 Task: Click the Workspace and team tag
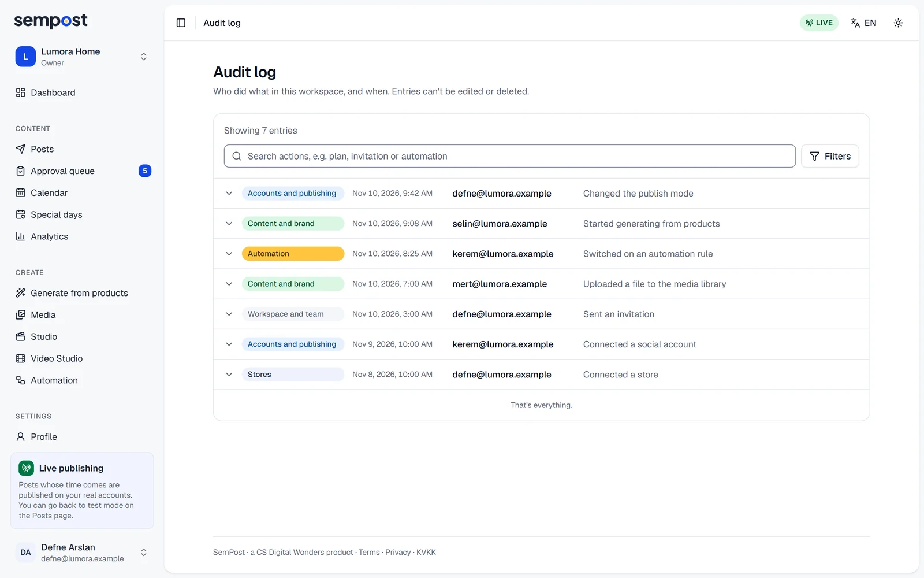coord(293,314)
